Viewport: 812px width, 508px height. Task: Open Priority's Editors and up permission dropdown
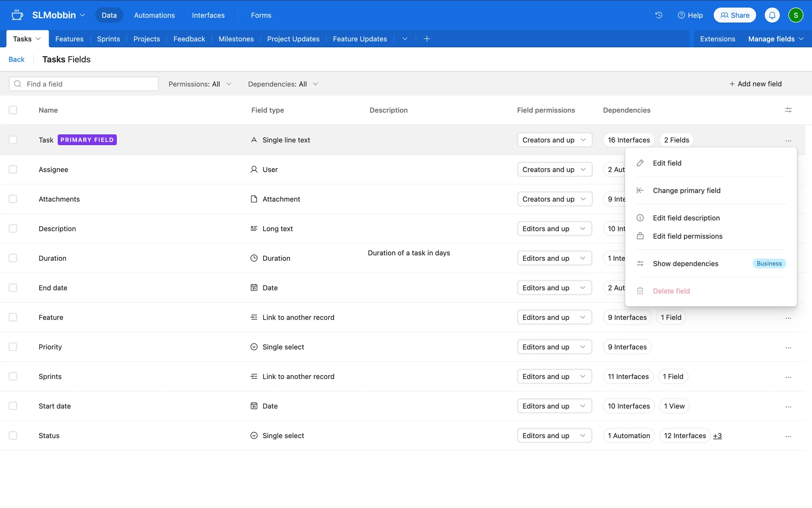(x=554, y=347)
